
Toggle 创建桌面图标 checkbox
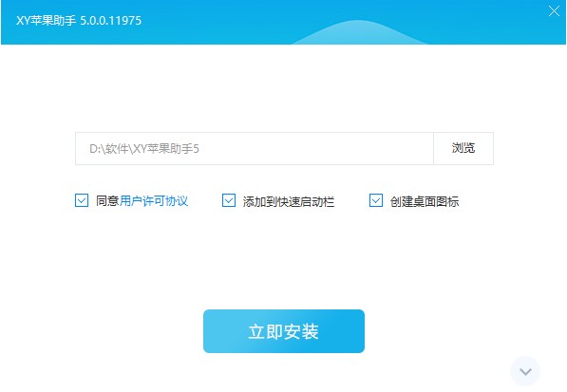[x=376, y=200]
